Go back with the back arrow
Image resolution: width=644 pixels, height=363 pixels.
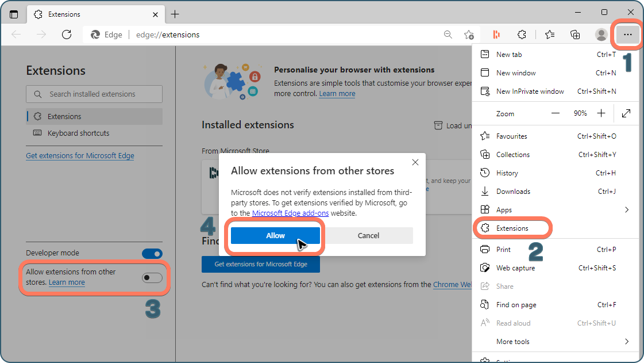point(17,35)
